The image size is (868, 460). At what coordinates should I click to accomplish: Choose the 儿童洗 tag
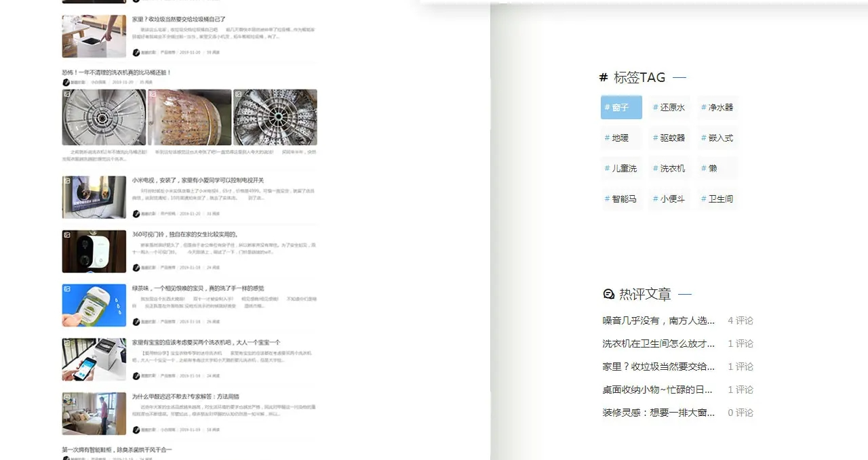[621, 168]
